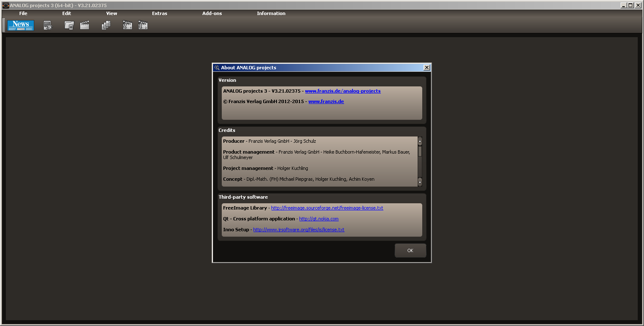The image size is (644, 326).
Task: Click the toolbar drag handle grip
Action: point(4,25)
